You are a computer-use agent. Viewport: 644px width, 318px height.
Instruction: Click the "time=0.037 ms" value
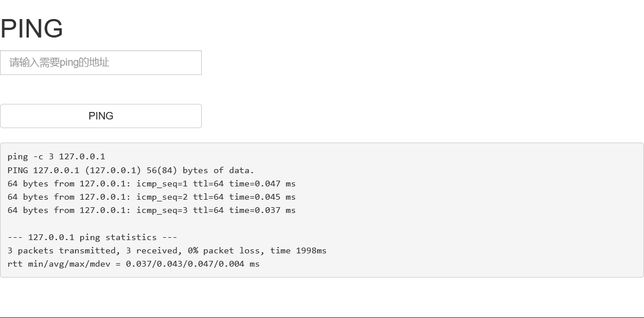262,210
